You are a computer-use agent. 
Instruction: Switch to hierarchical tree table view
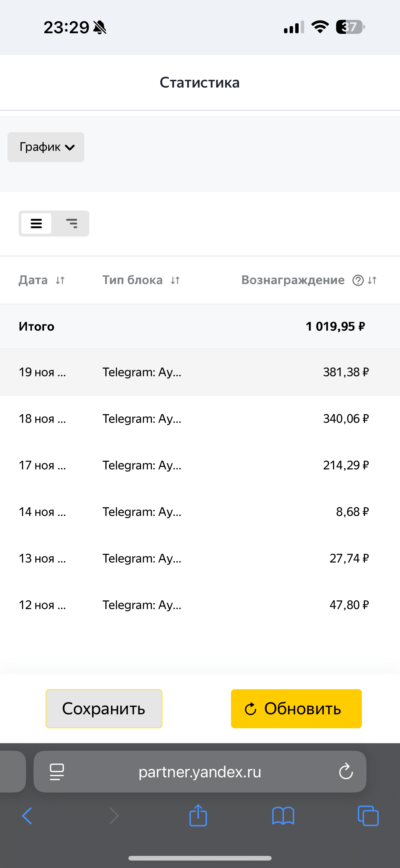pyautogui.click(x=71, y=224)
